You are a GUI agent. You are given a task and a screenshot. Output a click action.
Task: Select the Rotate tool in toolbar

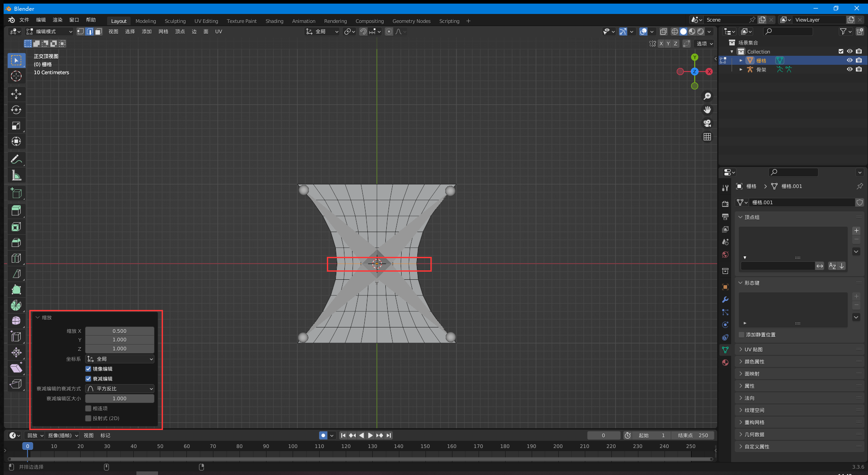(16, 110)
